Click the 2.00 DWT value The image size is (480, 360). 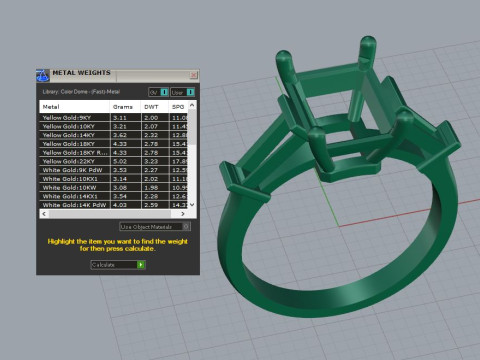[x=151, y=118]
